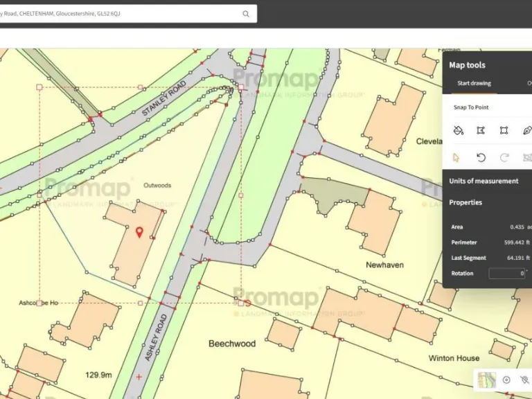Collapse the Properties section
Viewport: 532px width, 399px height.
point(465,202)
